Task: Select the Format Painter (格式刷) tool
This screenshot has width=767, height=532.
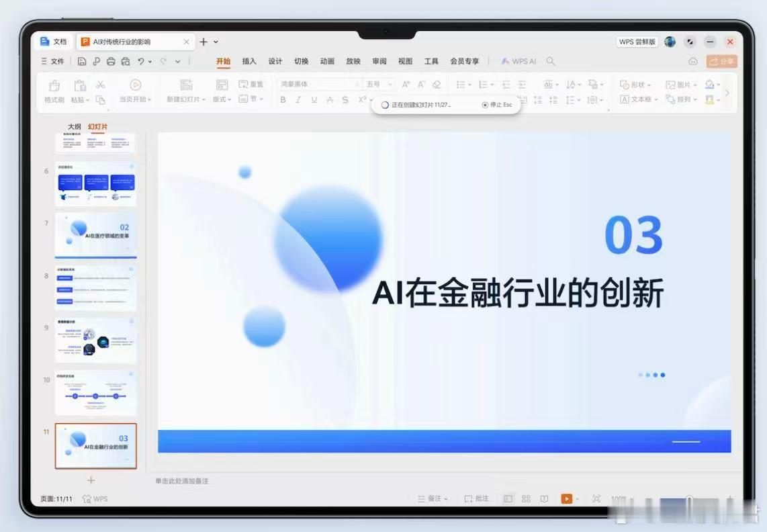Action: click(54, 91)
